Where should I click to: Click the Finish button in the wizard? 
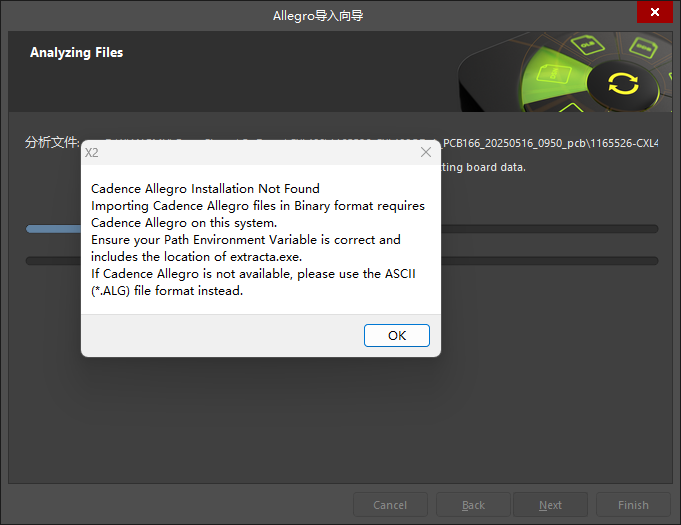(633, 505)
